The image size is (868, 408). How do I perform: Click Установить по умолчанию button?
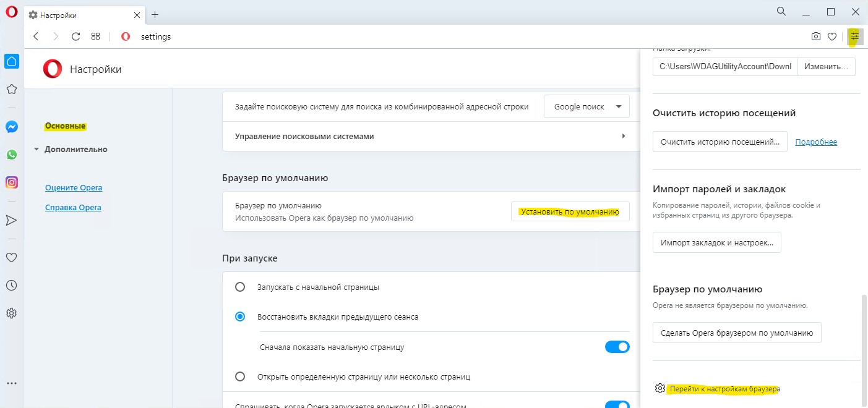[x=570, y=212]
